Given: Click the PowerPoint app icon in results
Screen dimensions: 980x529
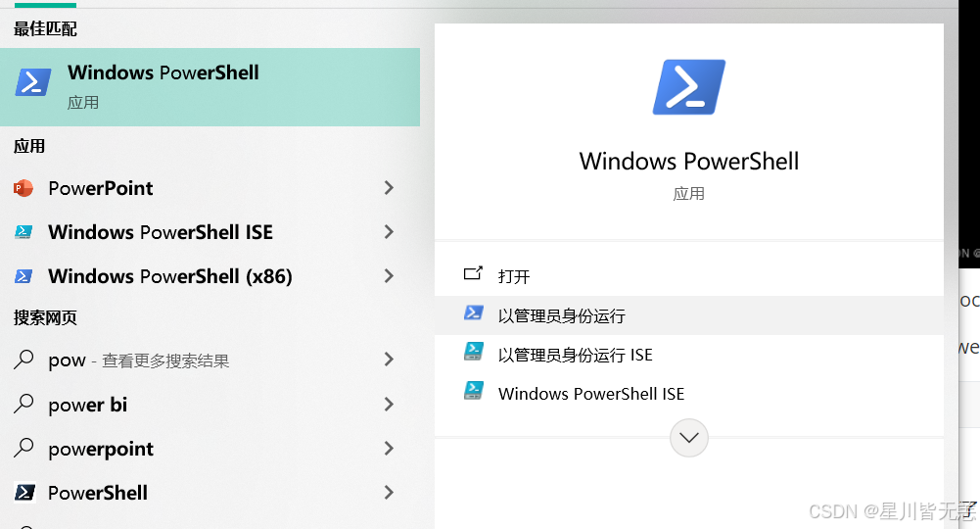Looking at the screenshot, I should coord(23,187).
